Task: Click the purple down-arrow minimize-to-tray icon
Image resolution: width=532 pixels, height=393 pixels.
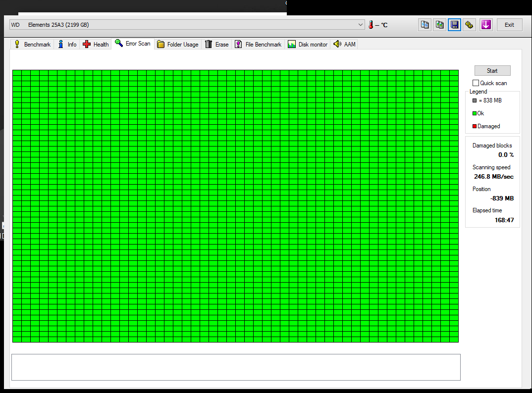Action: click(x=485, y=25)
